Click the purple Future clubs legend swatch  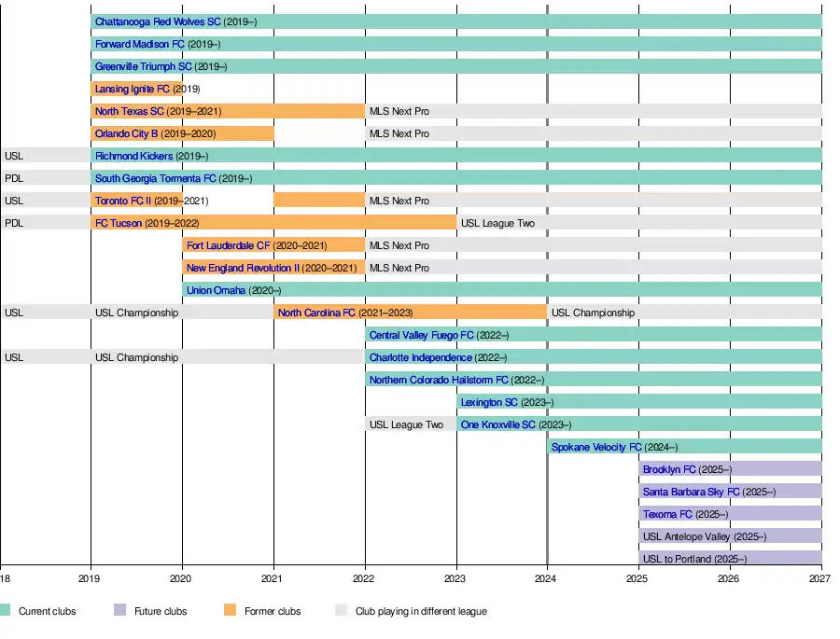(119, 611)
